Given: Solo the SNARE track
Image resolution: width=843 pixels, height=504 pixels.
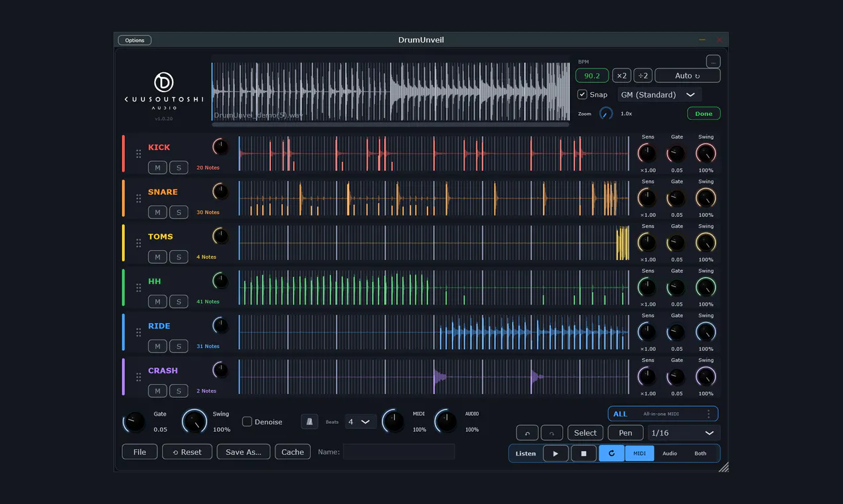Looking at the screenshot, I should (179, 212).
